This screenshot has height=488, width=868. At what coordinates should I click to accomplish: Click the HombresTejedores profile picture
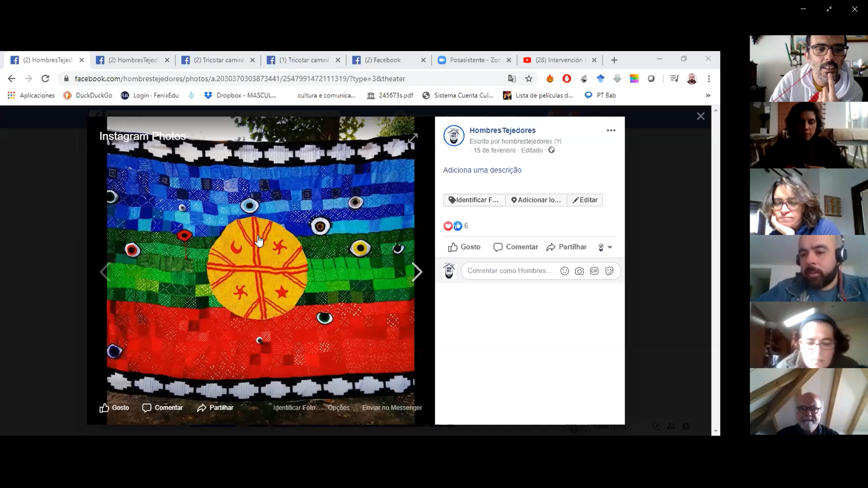point(454,136)
